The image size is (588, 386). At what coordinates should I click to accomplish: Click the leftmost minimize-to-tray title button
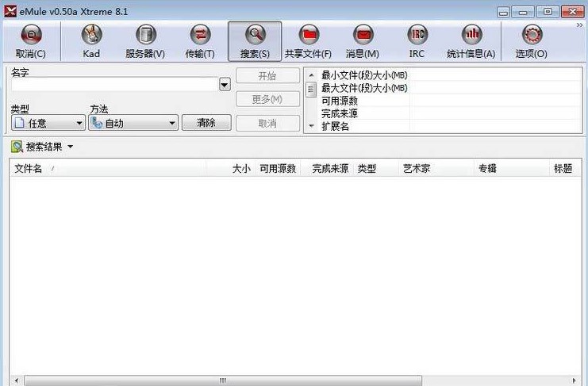click(504, 13)
